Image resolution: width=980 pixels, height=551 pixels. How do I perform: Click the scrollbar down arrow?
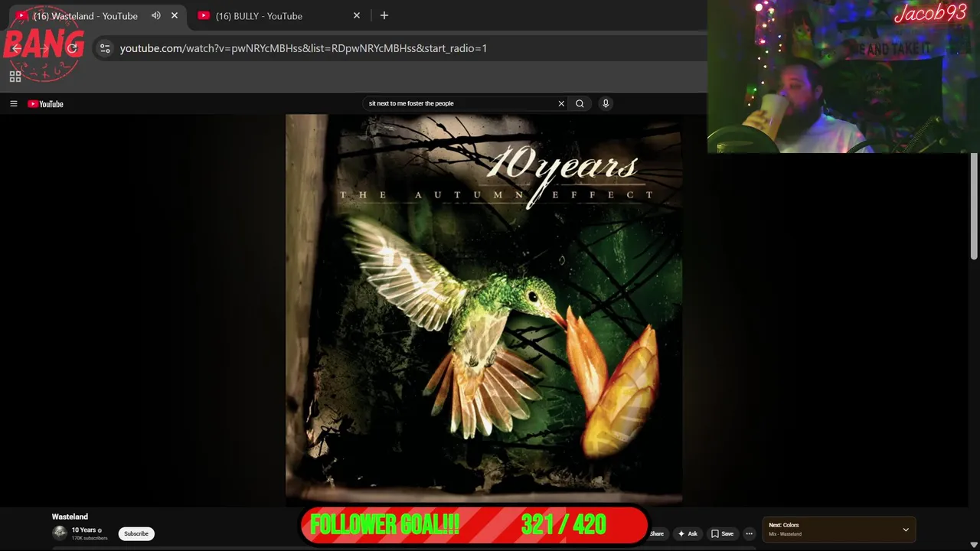coord(974,545)
